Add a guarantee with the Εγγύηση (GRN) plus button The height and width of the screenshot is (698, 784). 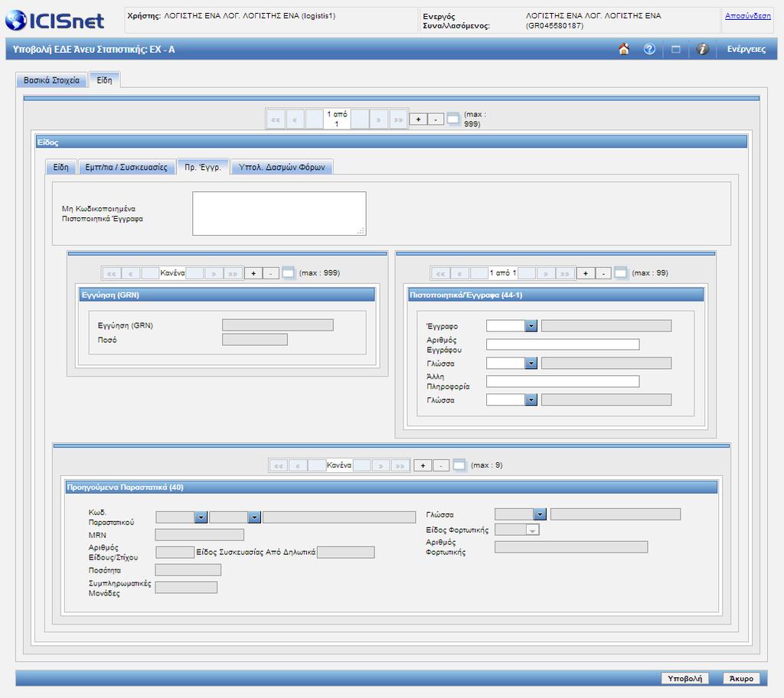(253, 273)
